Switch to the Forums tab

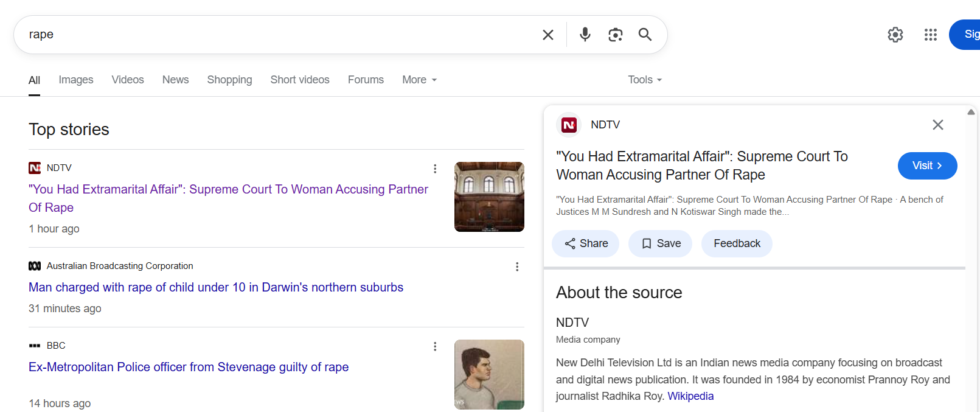(366, 80)
